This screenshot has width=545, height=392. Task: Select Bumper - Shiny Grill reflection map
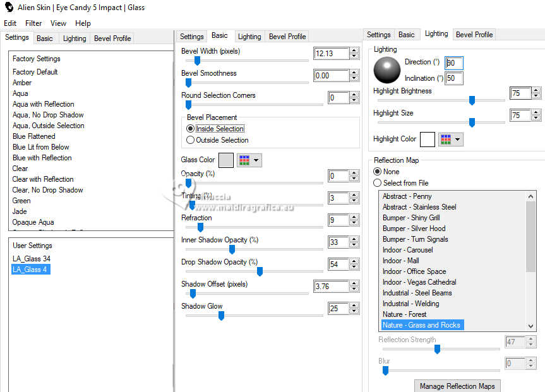tap(411, 218)
